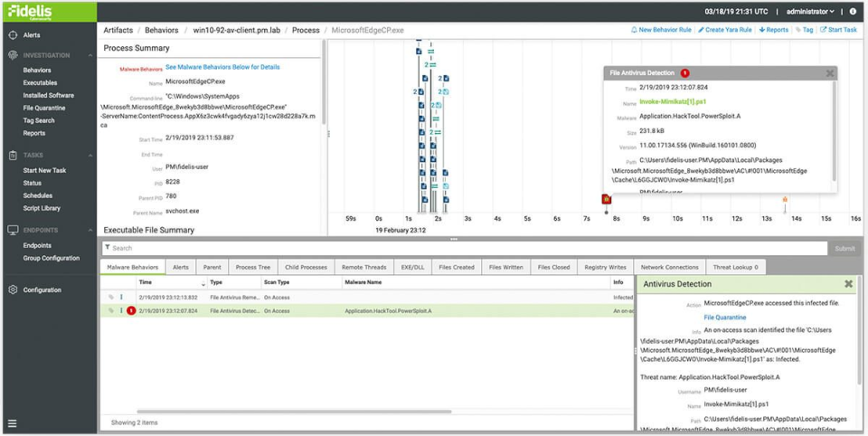The height and width of the screenshot is (436, 868).
Task: Click File Quarantine link in detection panel
Action: point(724,318)
